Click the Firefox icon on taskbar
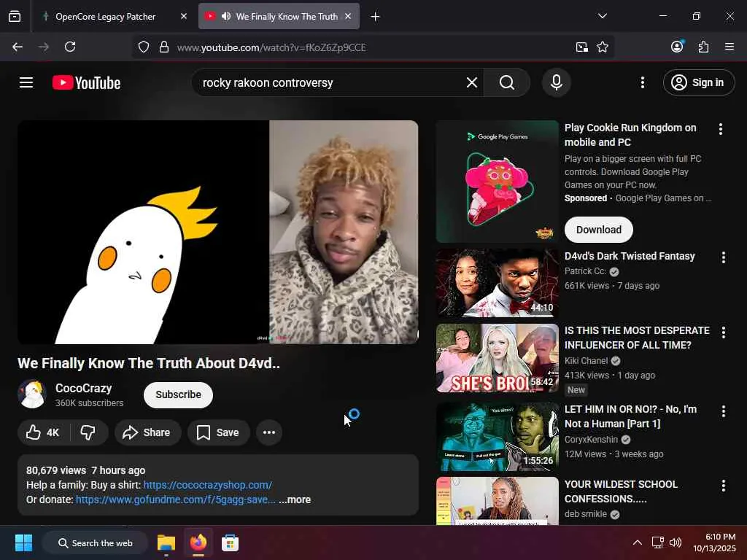The image size is (747, 560). 198,542
